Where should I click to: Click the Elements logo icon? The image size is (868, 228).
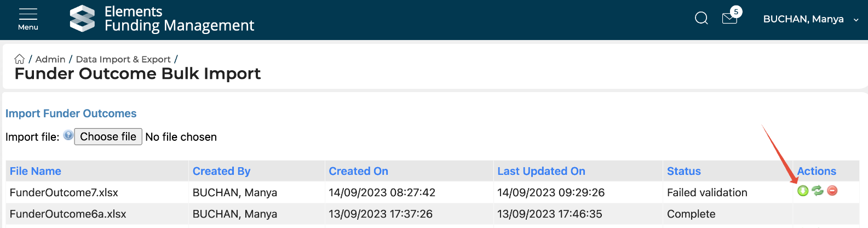[83, 19]
